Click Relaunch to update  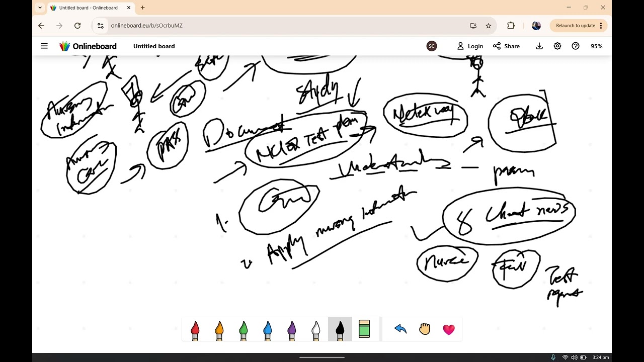(x=576, y=26)
